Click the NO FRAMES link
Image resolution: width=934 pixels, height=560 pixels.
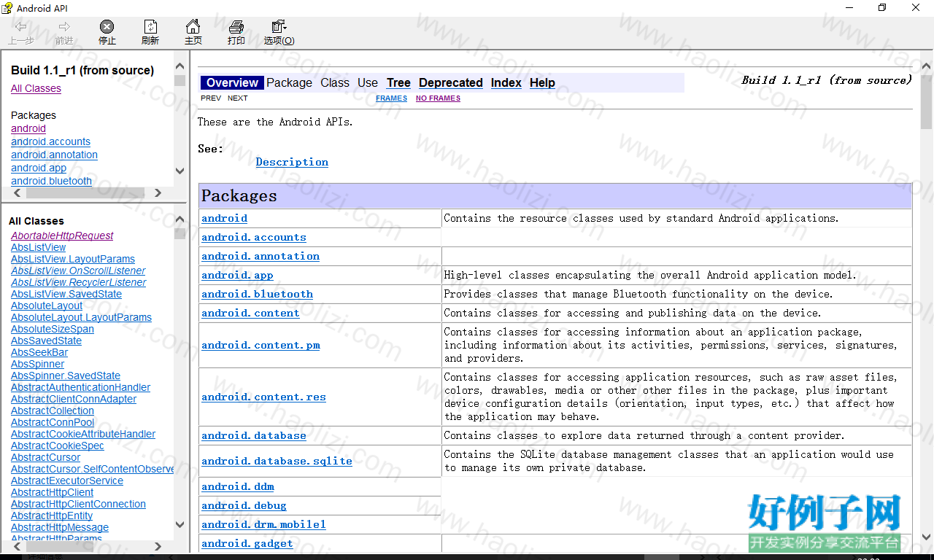point(438,98)
